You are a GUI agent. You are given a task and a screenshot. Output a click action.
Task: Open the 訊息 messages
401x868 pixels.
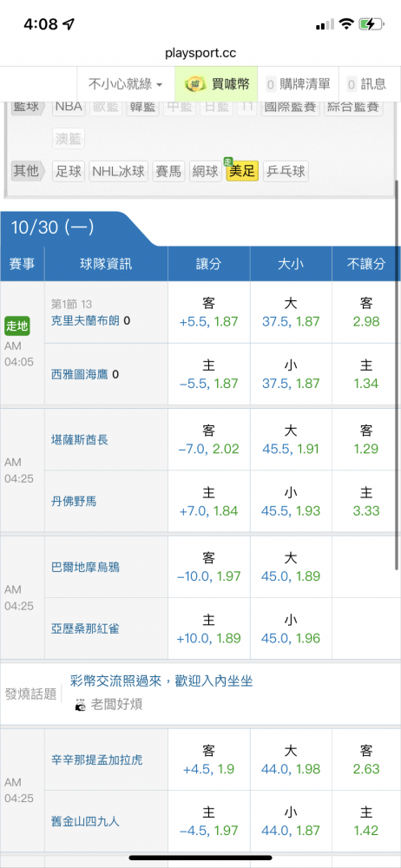click(x=366, y=84)
